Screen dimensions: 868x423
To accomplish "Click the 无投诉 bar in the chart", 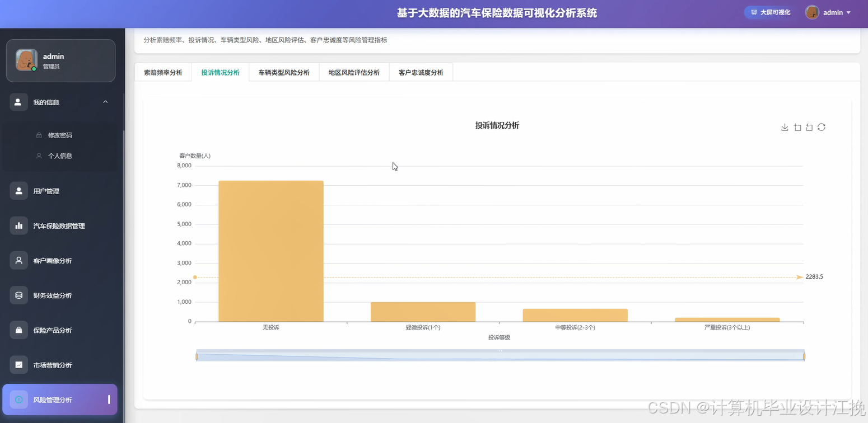I will pyautogui.click(x=271, y=251).
